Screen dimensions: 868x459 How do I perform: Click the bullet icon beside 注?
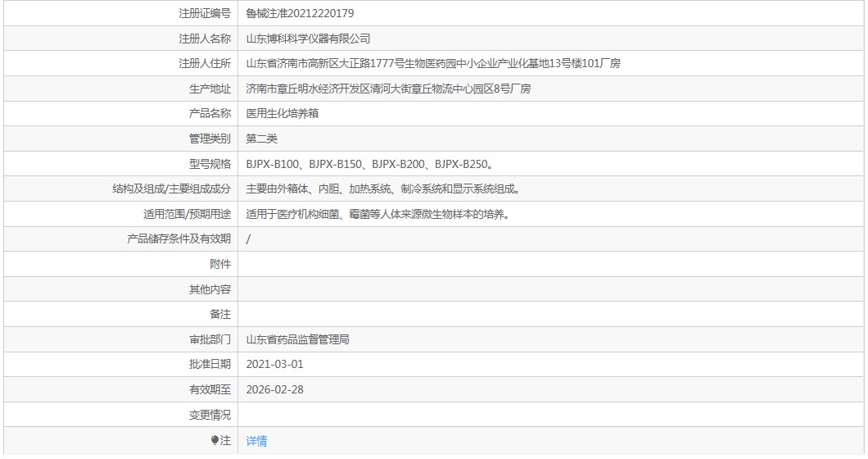point(215,440)
